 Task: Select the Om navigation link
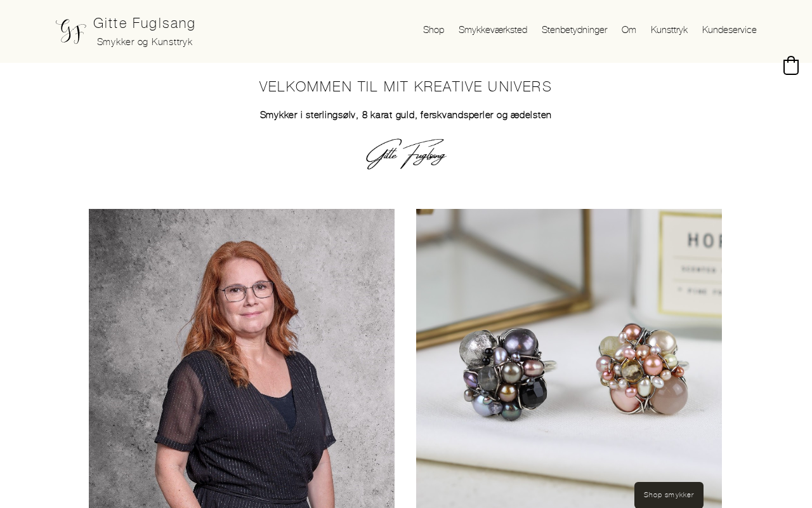[x=629, y=30]
